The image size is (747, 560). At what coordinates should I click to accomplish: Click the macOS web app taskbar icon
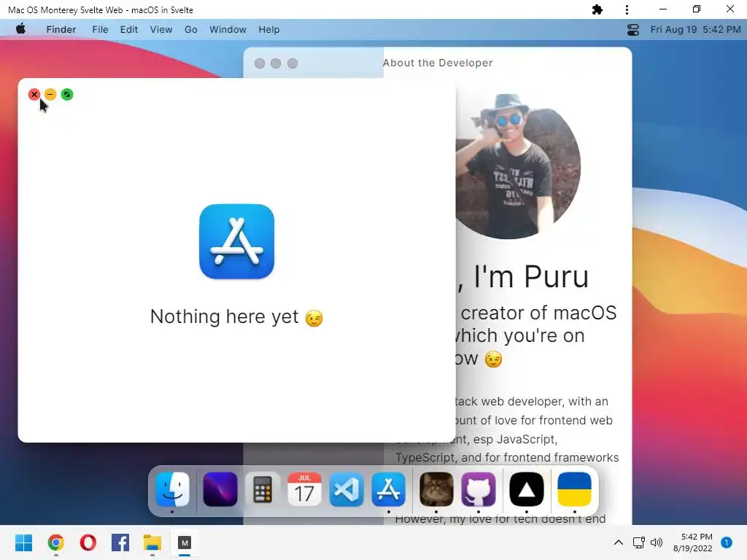(x=185, y=542)
